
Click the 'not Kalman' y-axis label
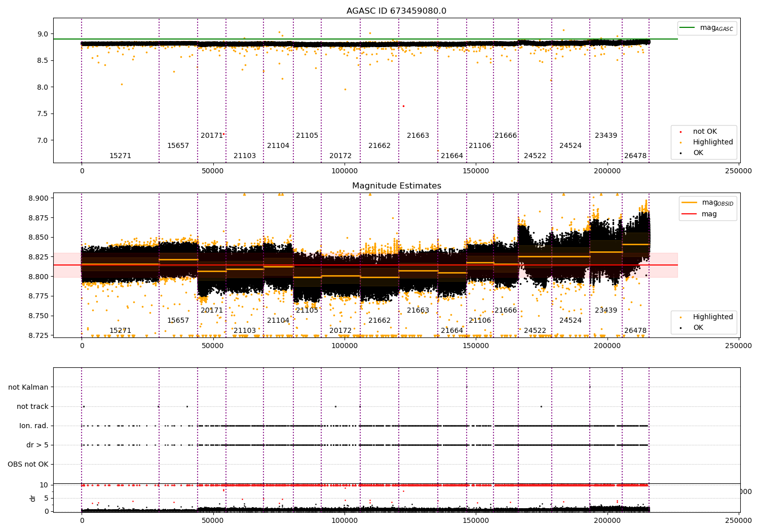point(28,387)
